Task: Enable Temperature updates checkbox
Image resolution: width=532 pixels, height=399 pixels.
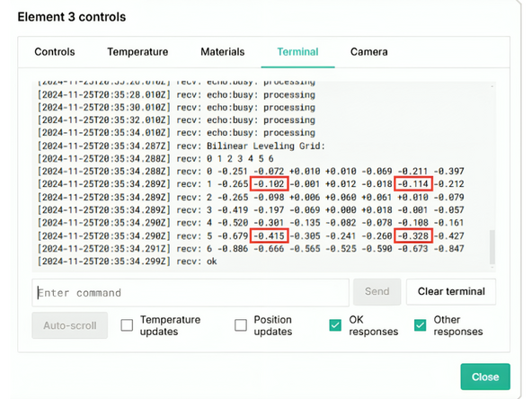Action: click(127, 325)
